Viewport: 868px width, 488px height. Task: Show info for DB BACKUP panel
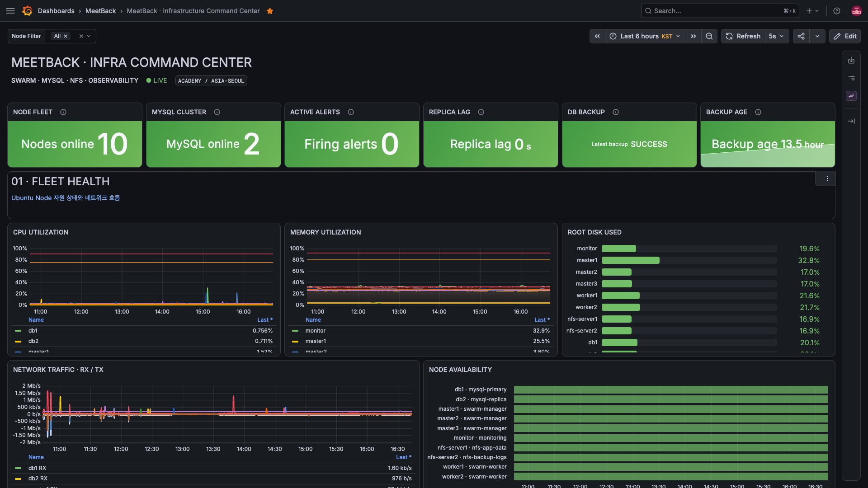click(x=616, y=112)
